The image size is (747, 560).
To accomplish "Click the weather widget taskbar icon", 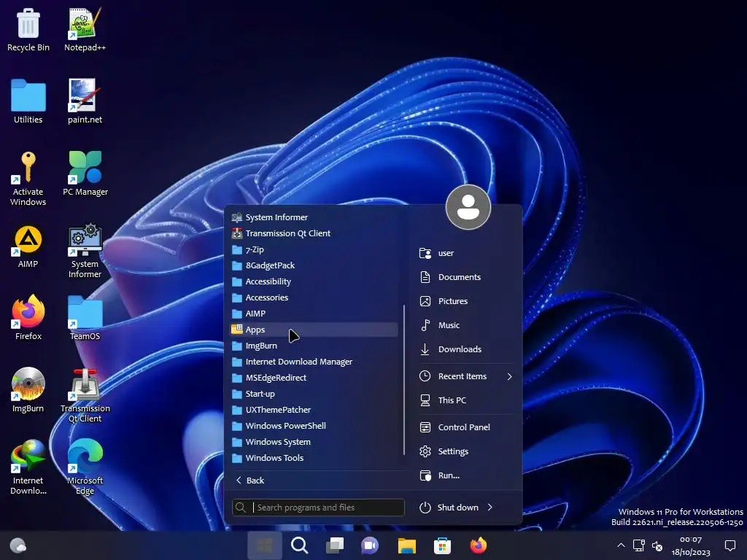I will [18, 545].
